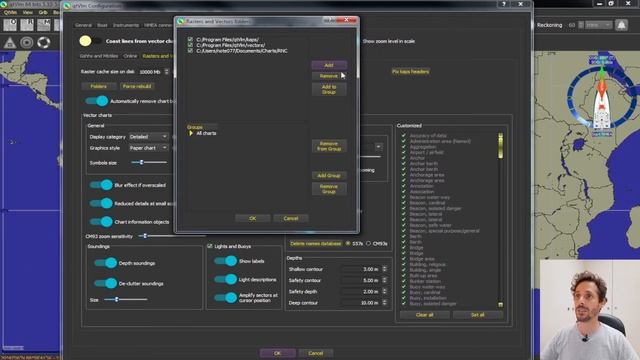This screenshot has height=360, width=640.
Task: Switch to the Online sub-tab
Action: 130,56
